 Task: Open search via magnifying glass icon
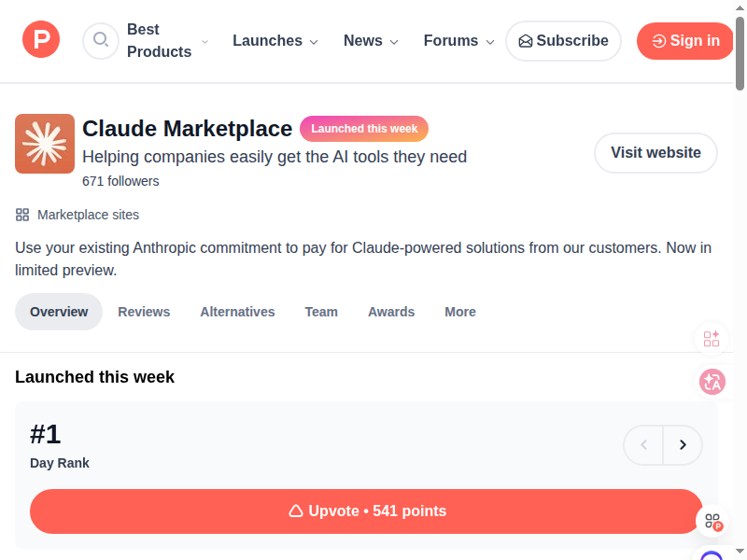click(x=101, y=40)
